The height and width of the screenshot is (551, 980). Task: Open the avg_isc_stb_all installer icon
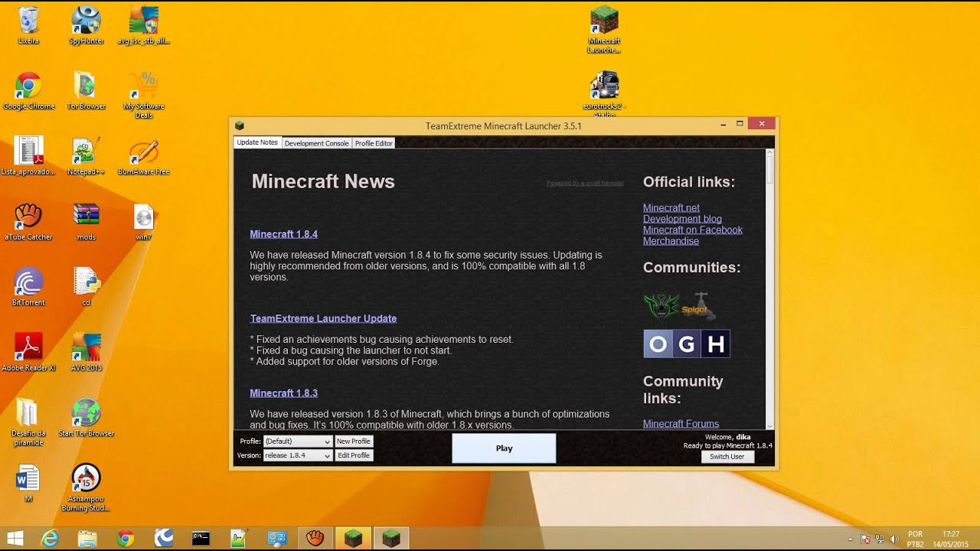click(x=144, y=25)
